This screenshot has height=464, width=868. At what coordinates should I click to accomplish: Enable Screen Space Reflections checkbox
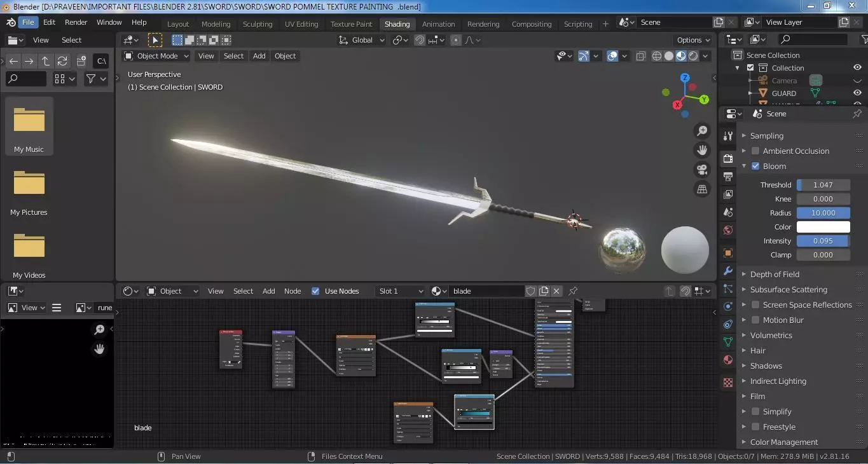(x=755, y=305)
